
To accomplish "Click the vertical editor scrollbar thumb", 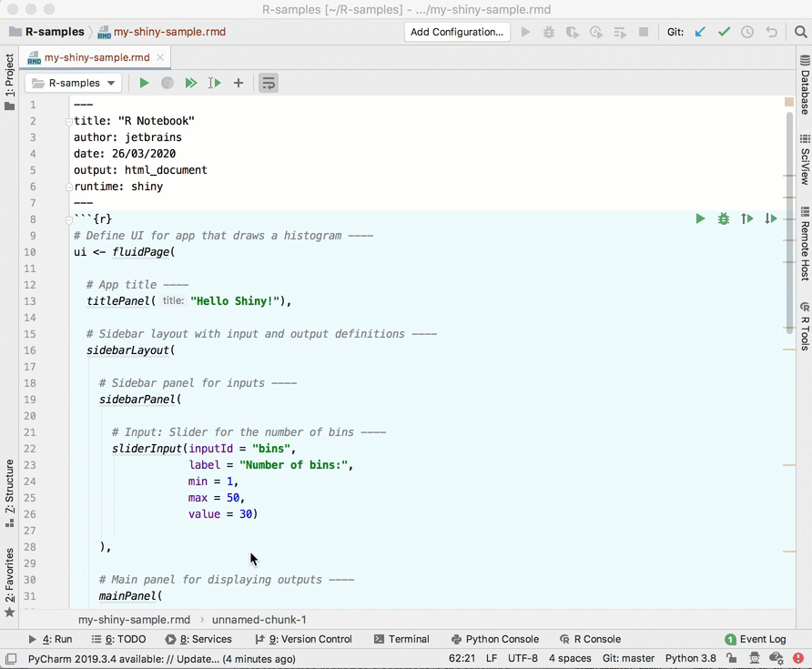I will coord(789,223).
